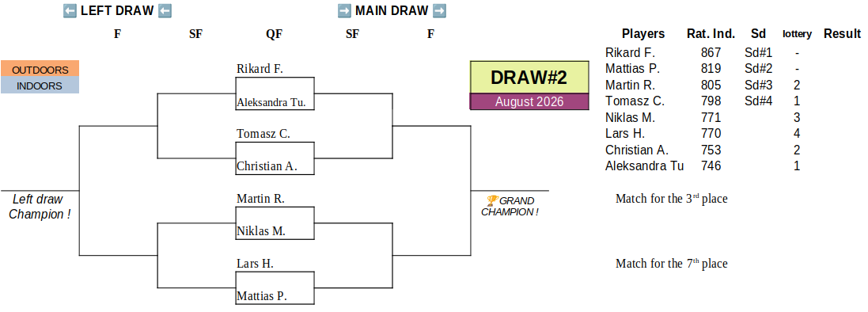Click the Left draw Champion label

click(x=40, y=207)
